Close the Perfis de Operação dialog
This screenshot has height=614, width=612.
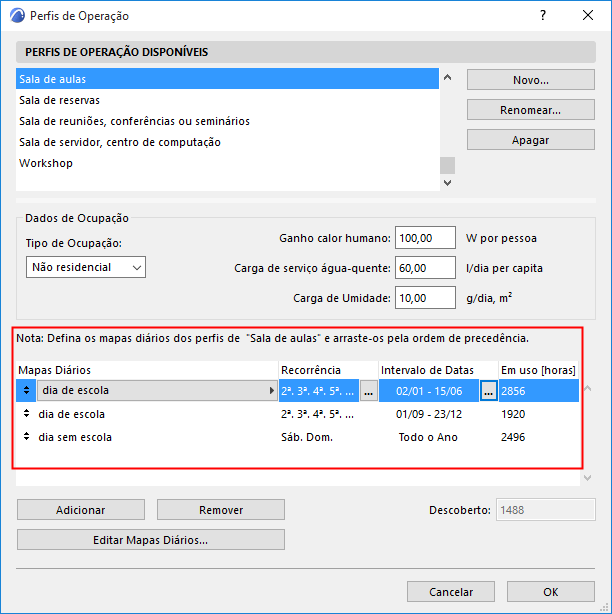pyautogui.click(x=588, y=15)
